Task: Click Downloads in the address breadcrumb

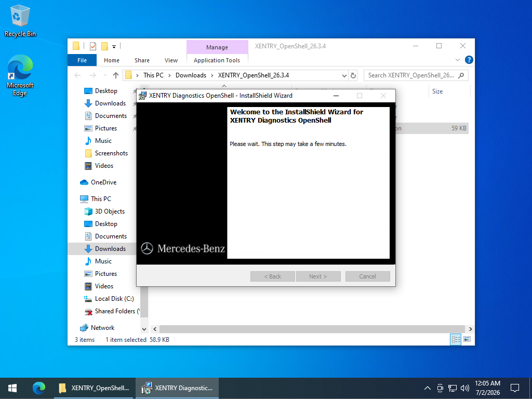Action: [191, 75]
